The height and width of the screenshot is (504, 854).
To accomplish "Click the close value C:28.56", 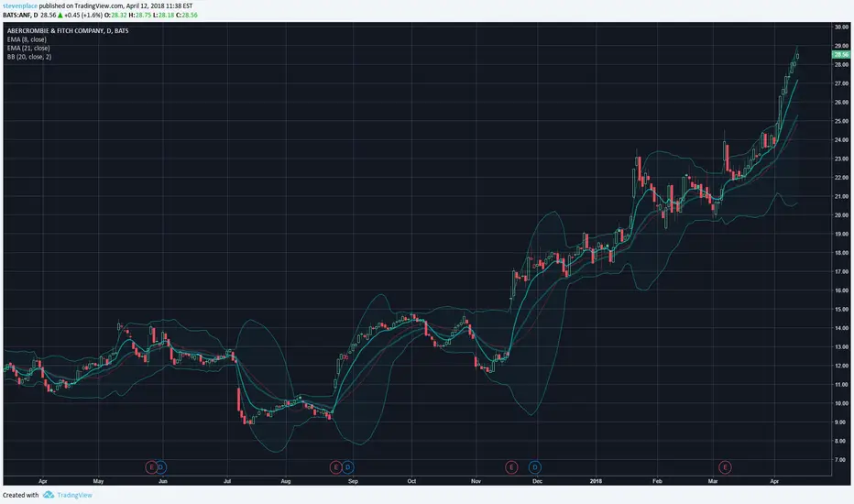I will [187, 16].
